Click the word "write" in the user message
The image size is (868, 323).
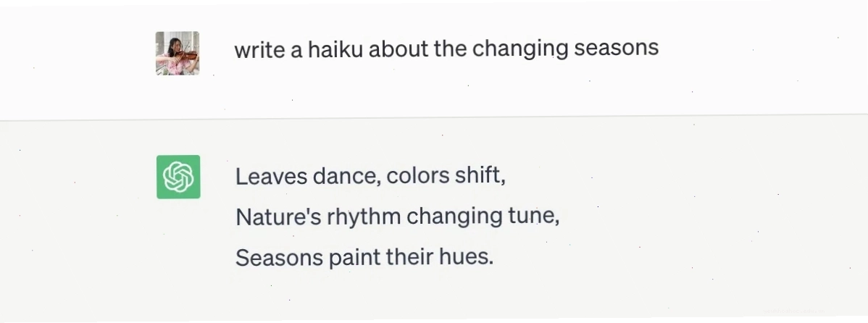tap(259, 50)
